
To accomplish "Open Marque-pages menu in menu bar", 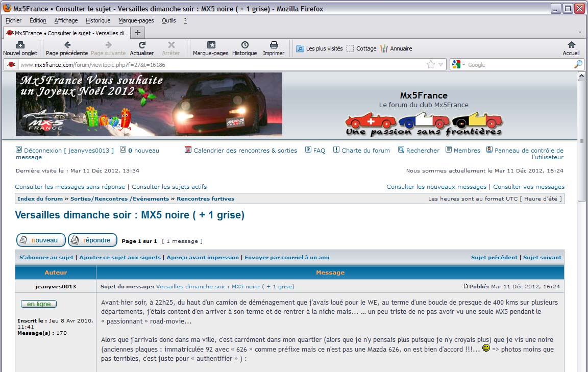I will point(136,20).
